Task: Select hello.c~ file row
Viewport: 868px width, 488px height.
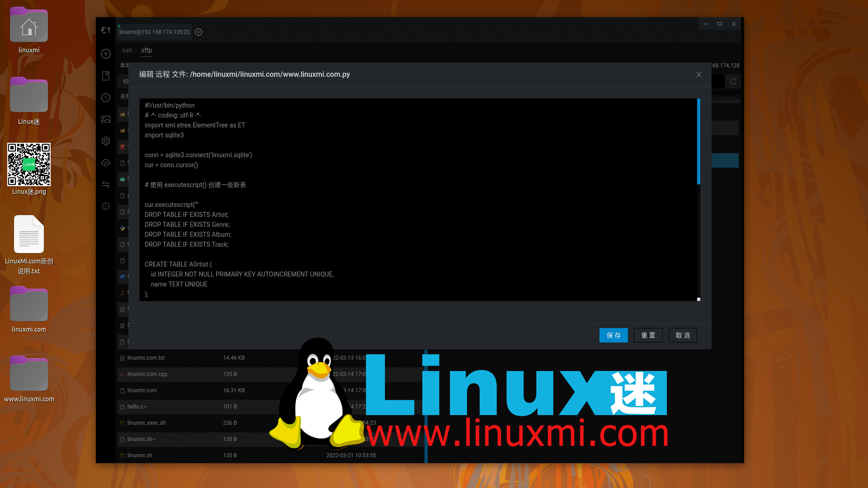Action: click(x=271, y=407)
